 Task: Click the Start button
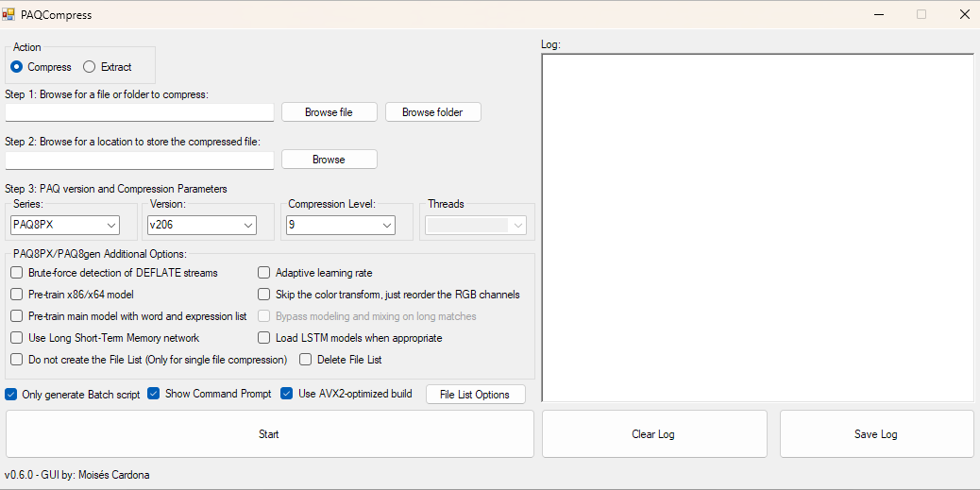pos(269,433)
